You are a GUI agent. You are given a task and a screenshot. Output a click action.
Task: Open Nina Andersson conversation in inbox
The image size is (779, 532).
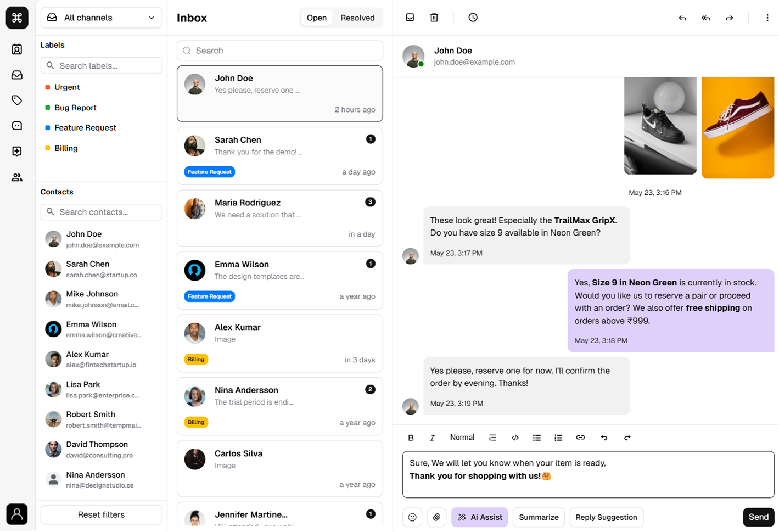[x=280, y=406]
